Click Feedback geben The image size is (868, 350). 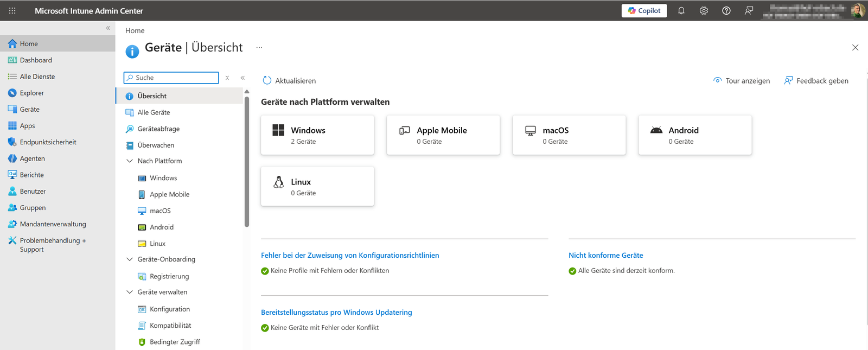(816, 80)
